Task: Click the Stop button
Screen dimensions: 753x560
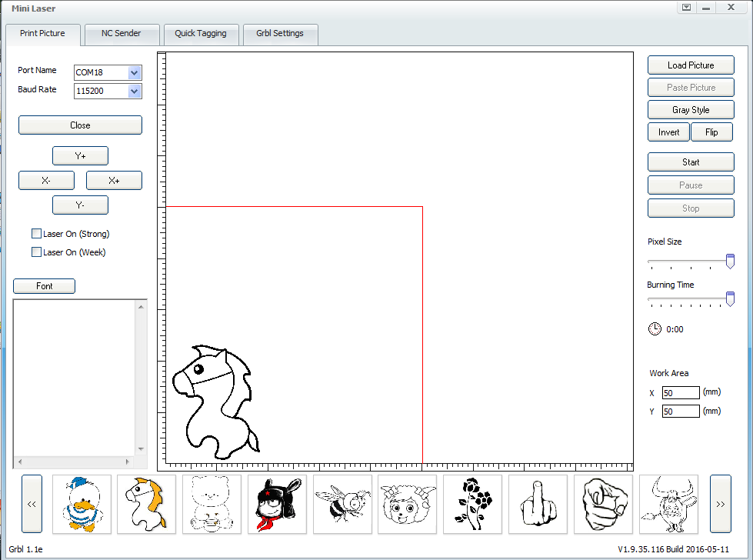Action: pos(691,208)
